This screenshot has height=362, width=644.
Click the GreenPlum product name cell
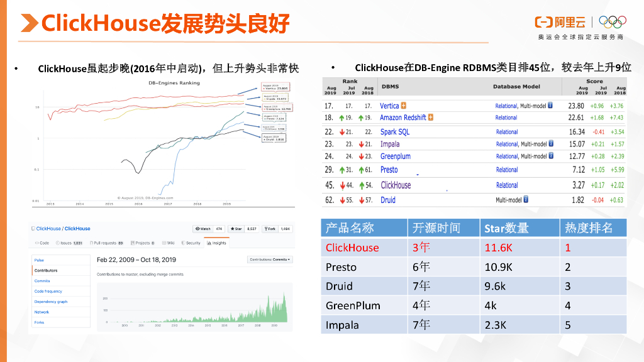point(364,306)
